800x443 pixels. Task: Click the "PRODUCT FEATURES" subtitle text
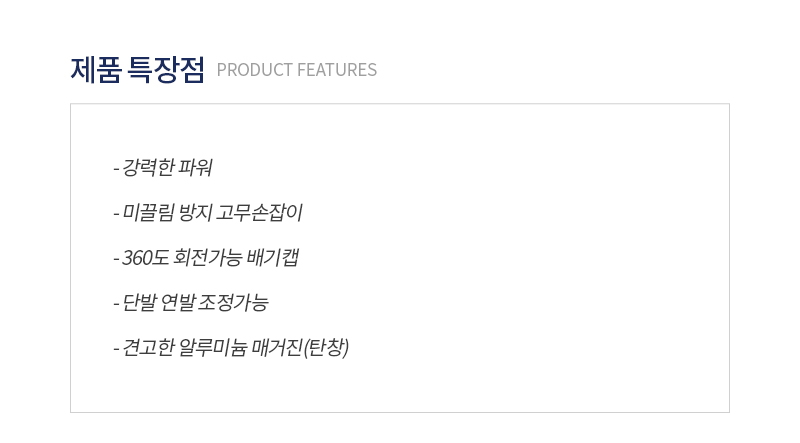pos(296,70)
